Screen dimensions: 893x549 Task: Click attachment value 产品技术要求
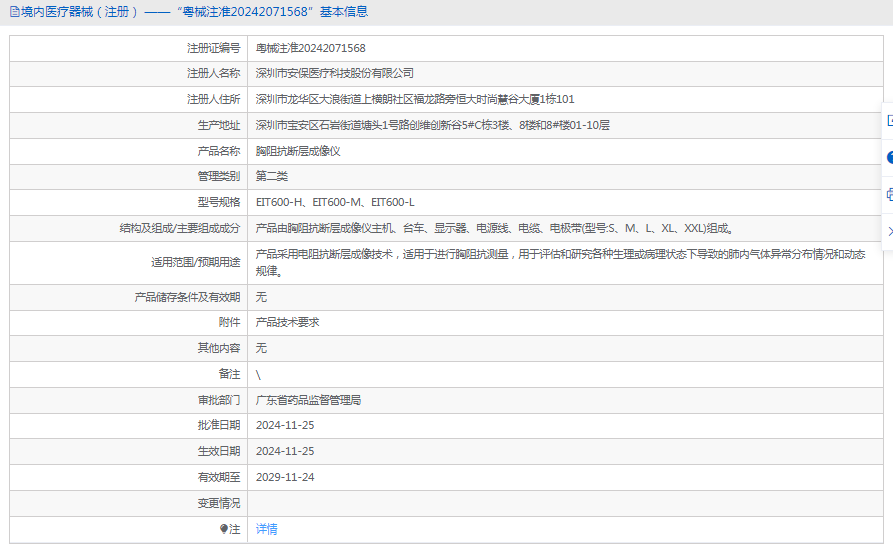(287, 322)
